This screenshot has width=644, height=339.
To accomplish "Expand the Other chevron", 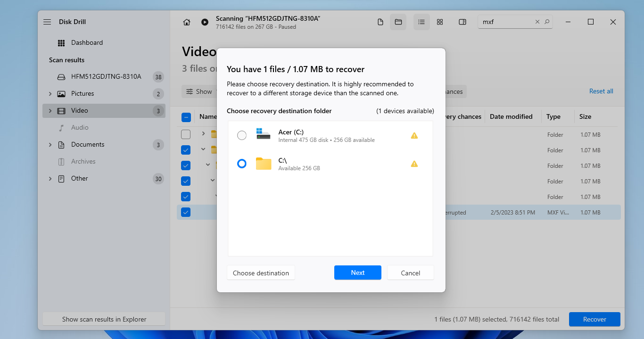I will [x=50, y=179].
